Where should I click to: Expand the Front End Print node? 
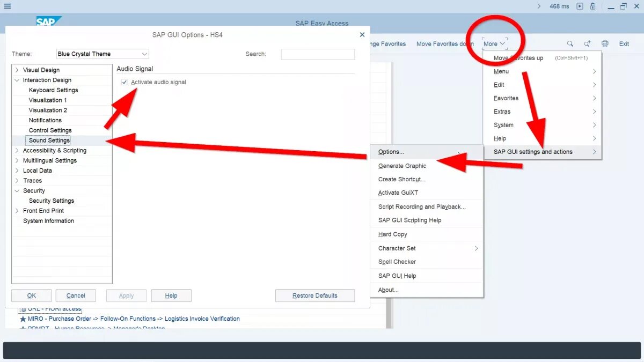pos(17,211)
